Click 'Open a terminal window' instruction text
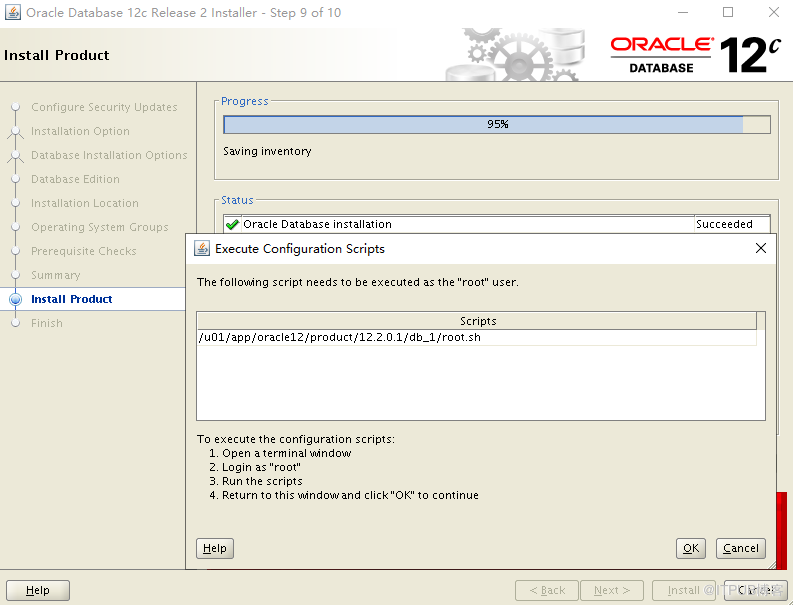This screenshot has height=605, width=793. (286, 453)
